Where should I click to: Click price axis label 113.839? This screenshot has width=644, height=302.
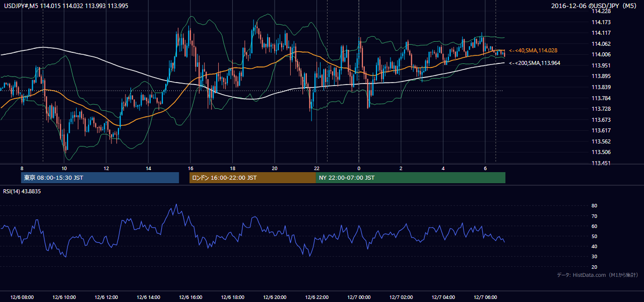(x=601, y=87)
